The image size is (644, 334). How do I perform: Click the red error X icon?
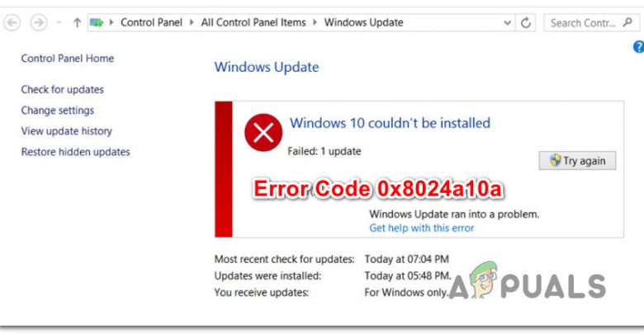(263, 133)
